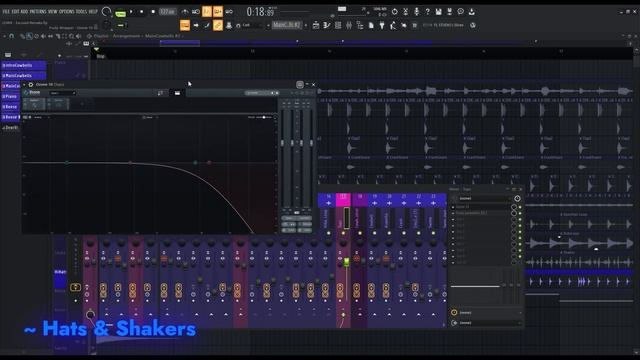
Task: Click the download icon in top toolbar
Action: point(471,12)
